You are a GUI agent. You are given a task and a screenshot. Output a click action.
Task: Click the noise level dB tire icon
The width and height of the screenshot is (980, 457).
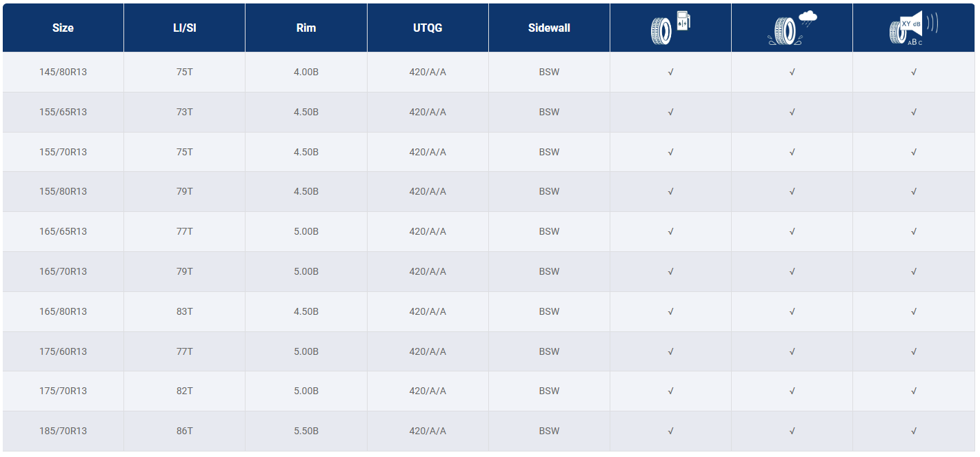(913, 28)
